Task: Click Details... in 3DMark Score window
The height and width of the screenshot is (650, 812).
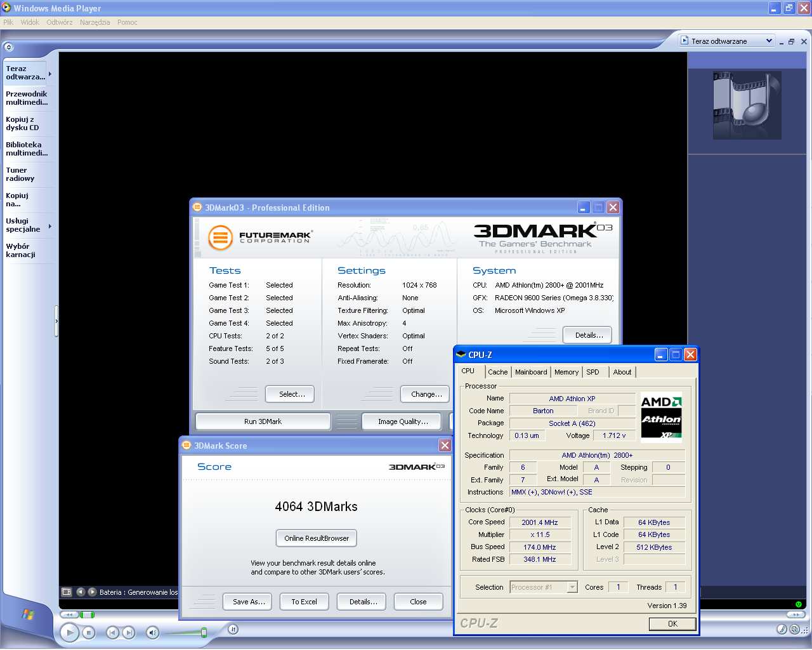Action: point(362,602)
